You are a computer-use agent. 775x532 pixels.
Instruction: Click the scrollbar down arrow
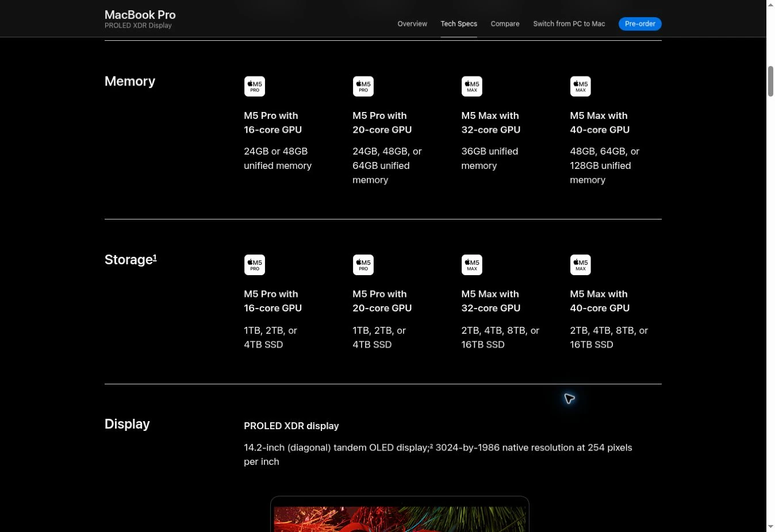tap(770, 527)
